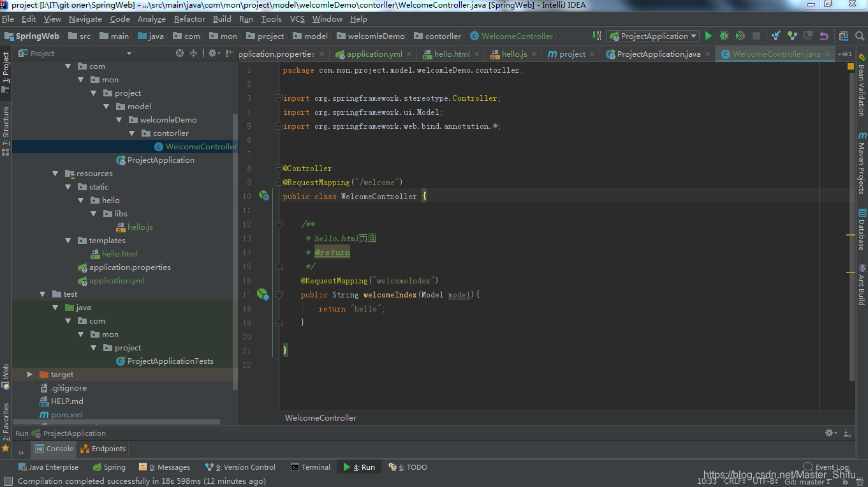This screenshot has height=487, width=868.
Task: Expand the target folder node
Action: click(x=30, y=375)
